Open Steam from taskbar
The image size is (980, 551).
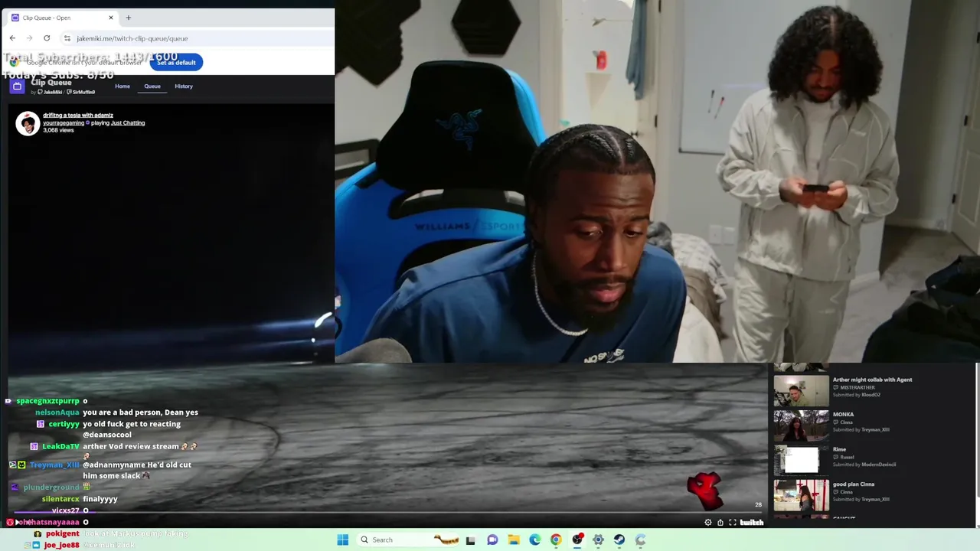click(619, 540)
